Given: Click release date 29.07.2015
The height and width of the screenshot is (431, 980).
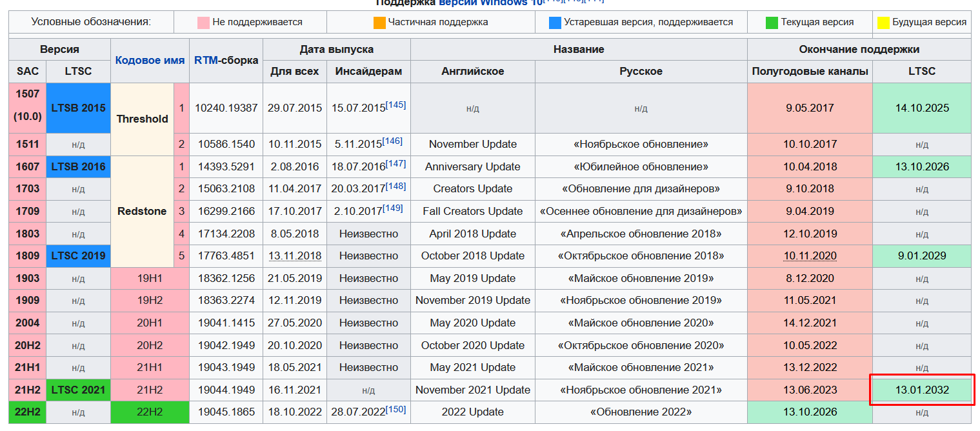Looking at the screenshot, I should pyautogui.click(x=295, y=108).
